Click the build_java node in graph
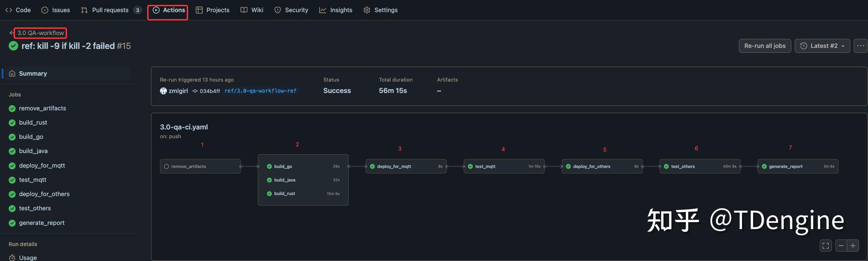Viewport: 868px width, 261px height. click(x=303, y=180)
